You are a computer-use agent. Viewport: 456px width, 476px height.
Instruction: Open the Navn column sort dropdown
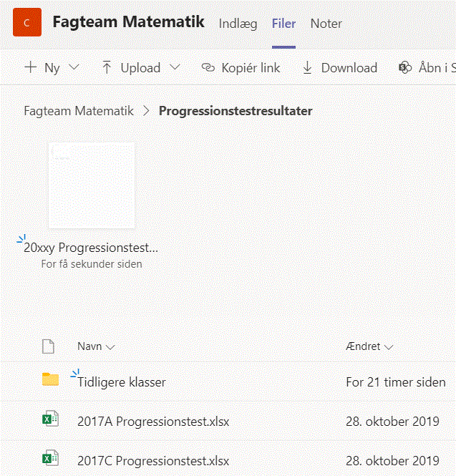110,347
